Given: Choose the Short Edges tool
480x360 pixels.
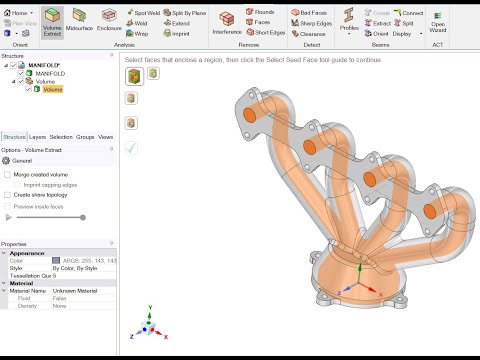Looking at the screenshot, I should click(266, 32).
